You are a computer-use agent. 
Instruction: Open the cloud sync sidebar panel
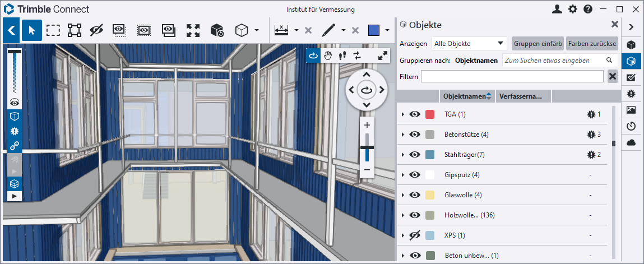pos(631,142)
